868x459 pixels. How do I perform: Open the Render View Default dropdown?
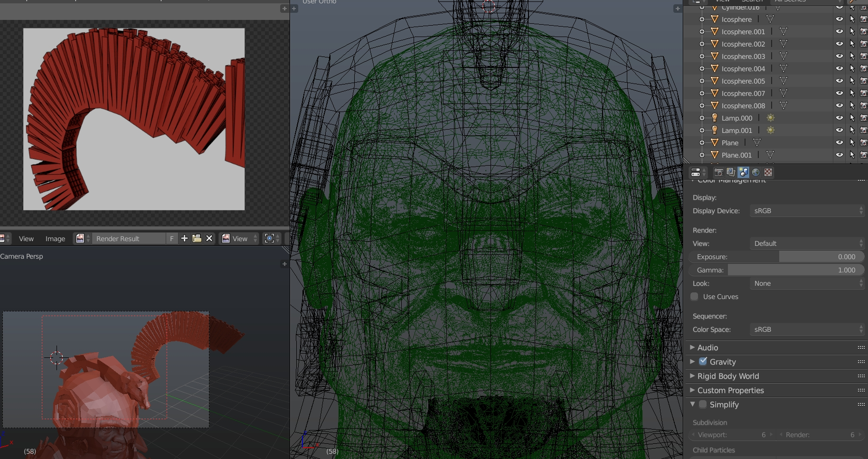[807, 244]
